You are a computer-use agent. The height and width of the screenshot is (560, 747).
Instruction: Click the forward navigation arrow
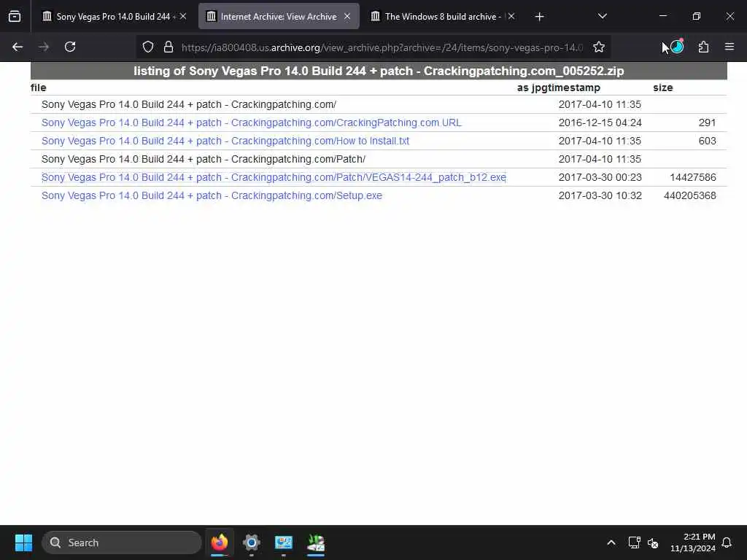point(44,47)
